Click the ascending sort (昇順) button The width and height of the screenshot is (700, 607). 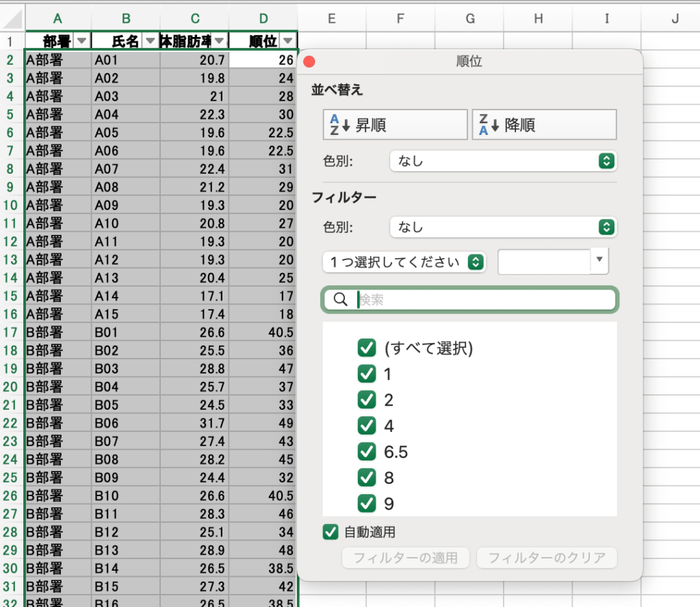pos(395,125)
